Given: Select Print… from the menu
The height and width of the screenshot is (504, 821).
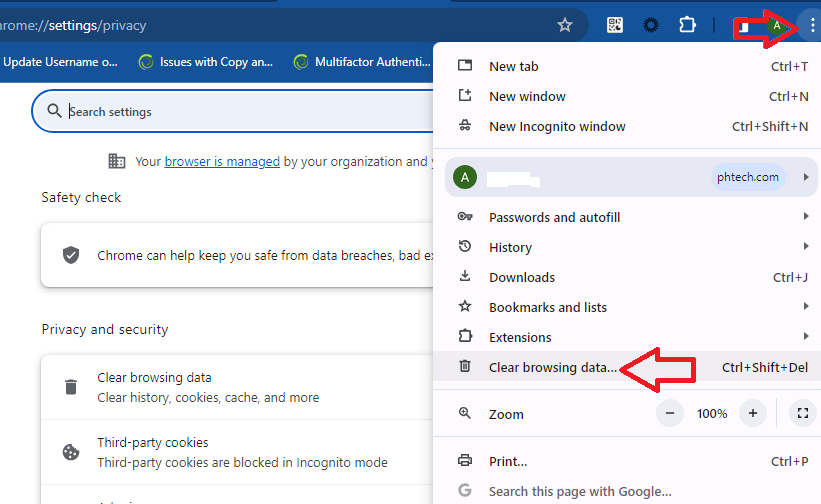Looking at the screenshot, I should click(x=627, y=461).
